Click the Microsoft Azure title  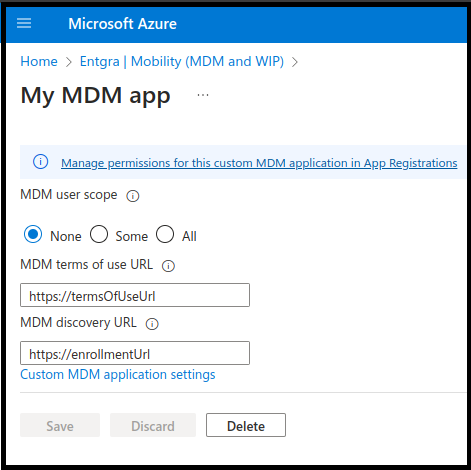pos(122,24)
